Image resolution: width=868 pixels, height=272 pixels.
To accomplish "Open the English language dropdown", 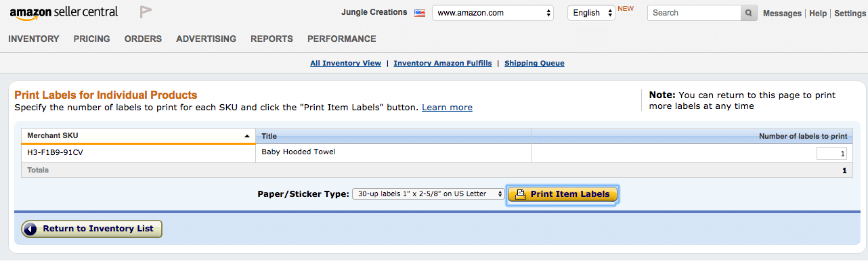I will [591, 13].
